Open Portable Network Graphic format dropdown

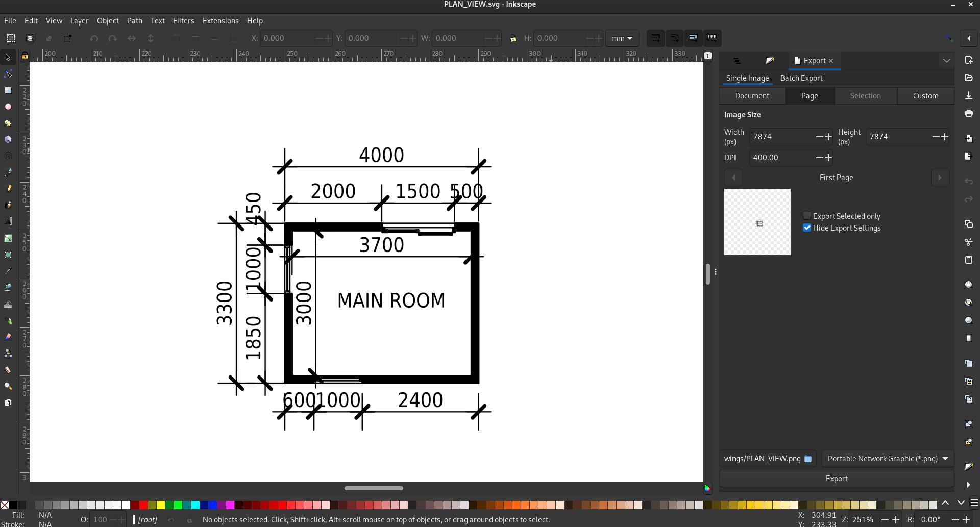point(888,459)
